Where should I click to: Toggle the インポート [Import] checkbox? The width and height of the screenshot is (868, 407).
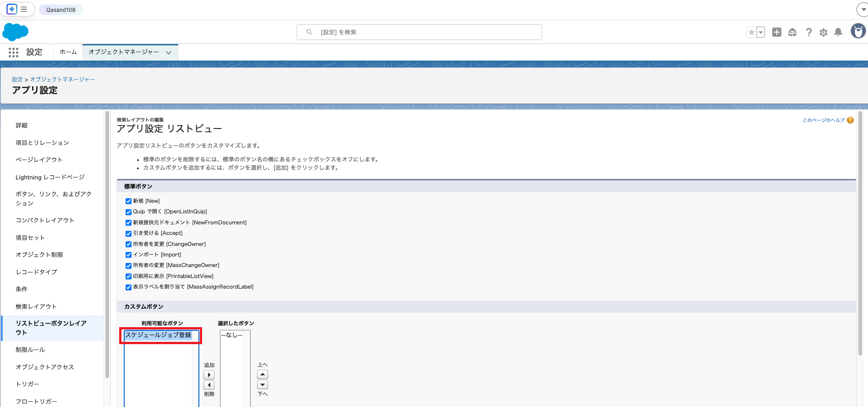(x=128, y=255)
